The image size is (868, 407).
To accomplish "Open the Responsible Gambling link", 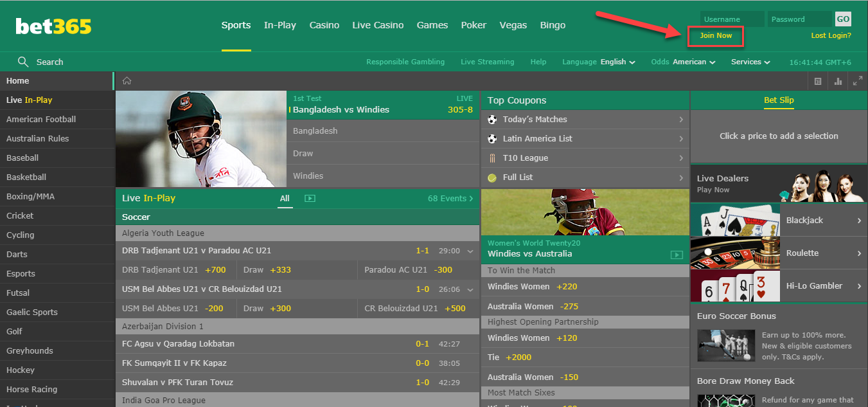I will pyautogui.click(x=405, y=62).
